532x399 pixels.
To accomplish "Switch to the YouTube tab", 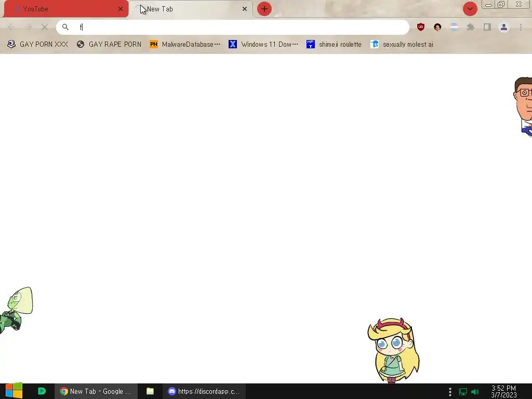I will click(x=66, y=9).
